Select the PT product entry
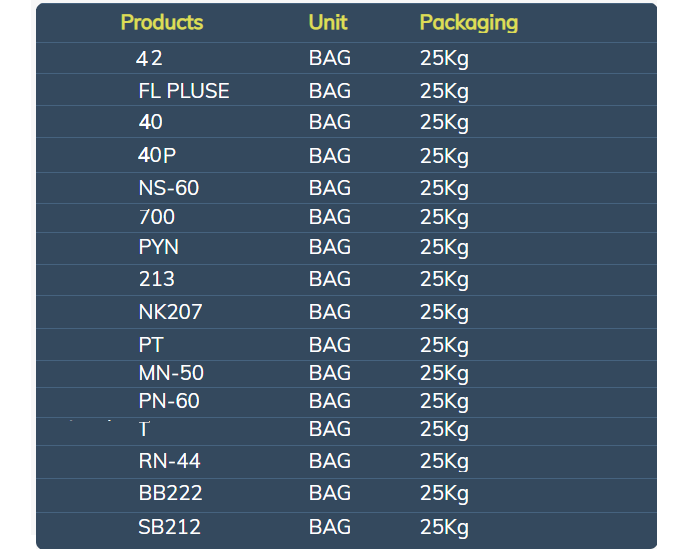This screenshot has width=700, height=550. (151, 345)
